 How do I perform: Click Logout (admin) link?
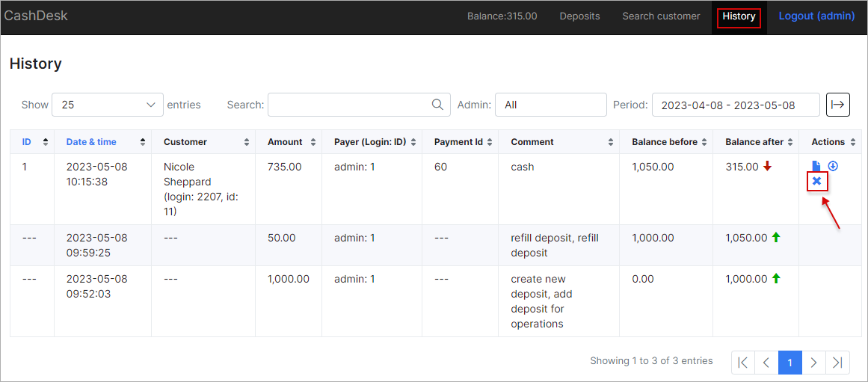click(x=816, y=16)
